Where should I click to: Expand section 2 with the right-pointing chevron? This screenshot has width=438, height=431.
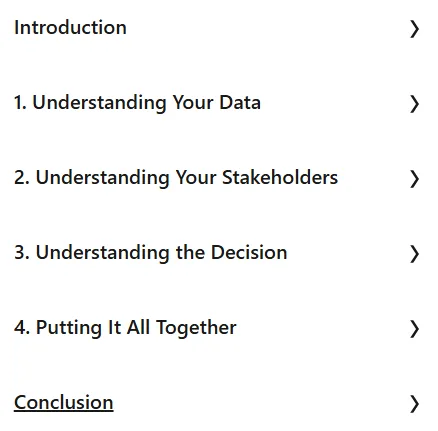point(414,179)
